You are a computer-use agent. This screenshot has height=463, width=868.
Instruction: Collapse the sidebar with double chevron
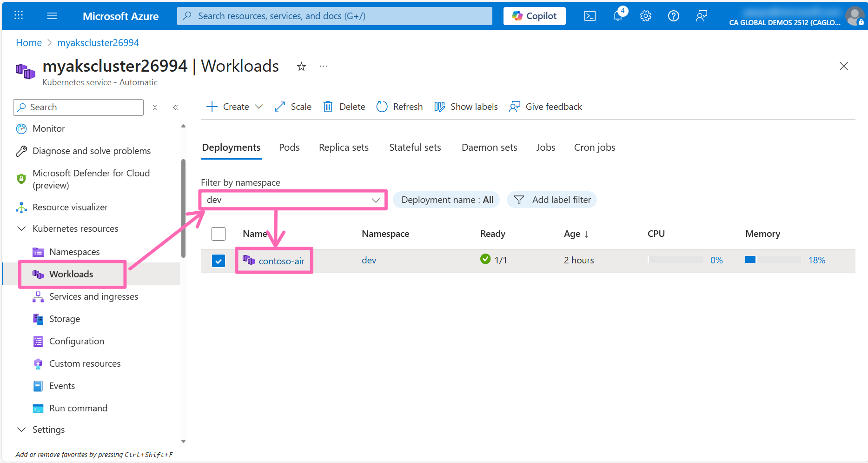[176, 107]
